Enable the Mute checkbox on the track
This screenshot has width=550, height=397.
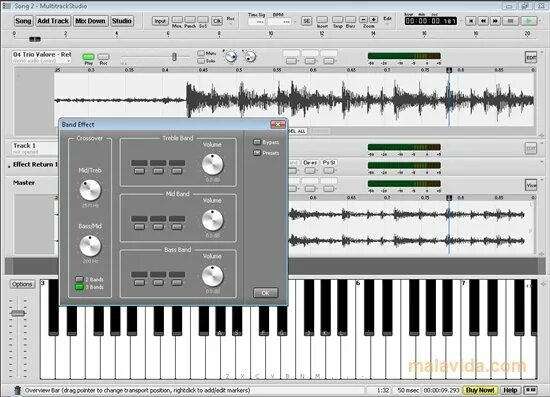click(x=201, y=53)
